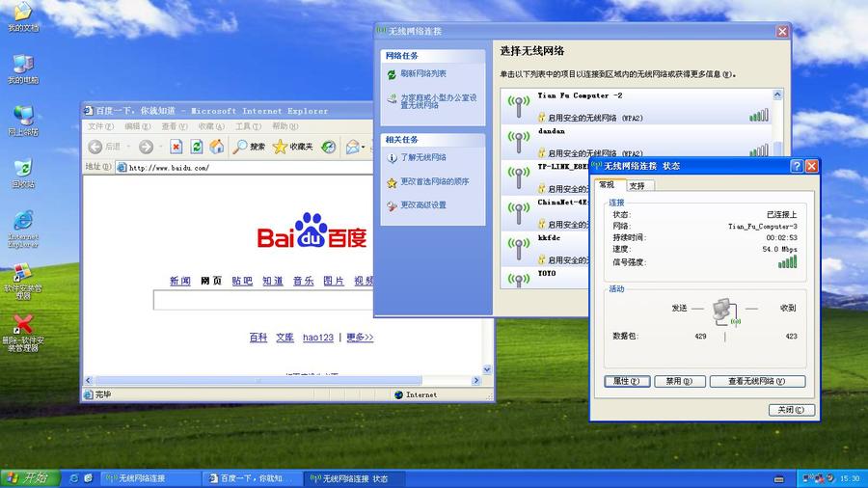Image resolution: width=868 pixels, height=488 pixels.
Task: Click 刷新网络列表 to refresh network list
Action: (x=423, y=73)
